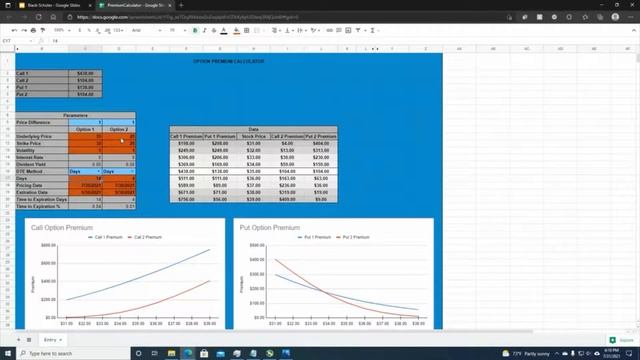640x360 pixels.
Task: Open the Windows notification center icon
Action: (629, 353)
